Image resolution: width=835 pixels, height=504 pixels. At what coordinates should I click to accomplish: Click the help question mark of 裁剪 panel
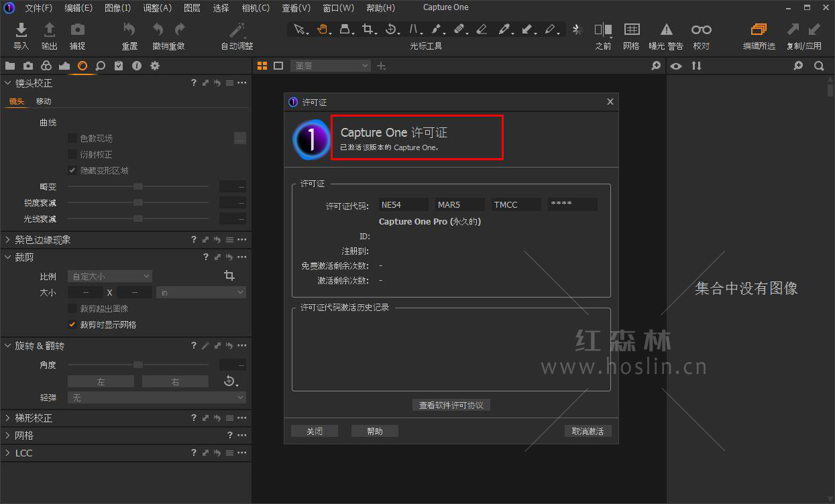coord(206,257)
